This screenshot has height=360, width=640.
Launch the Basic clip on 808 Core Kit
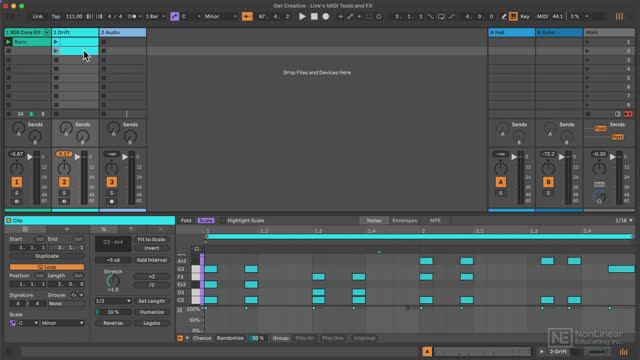(x=8, y=42)
